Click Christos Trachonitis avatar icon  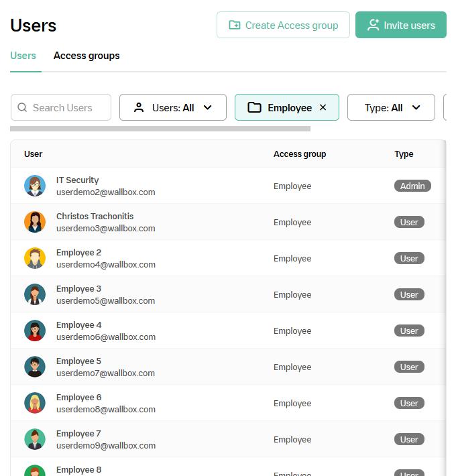[35, 222]
